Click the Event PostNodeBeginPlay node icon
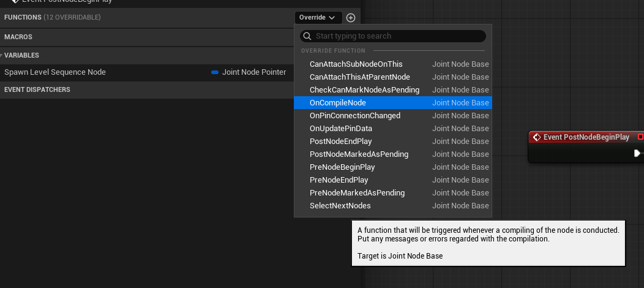The image size is (644, 288). pos(537,137)
